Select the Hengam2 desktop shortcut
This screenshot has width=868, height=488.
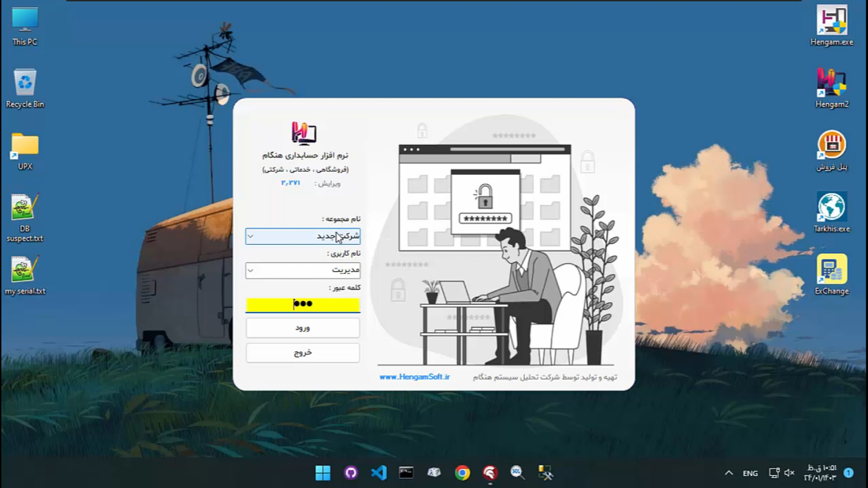point(832,89)
